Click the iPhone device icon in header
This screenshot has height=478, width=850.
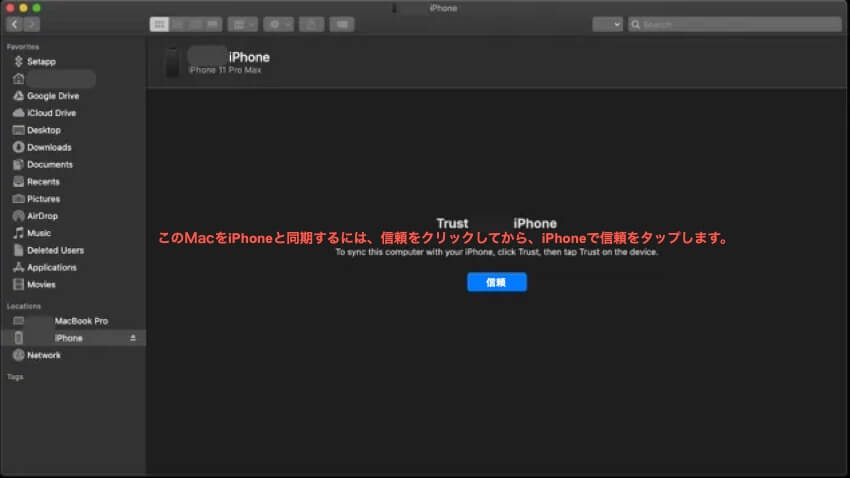(x=172, y=62)
